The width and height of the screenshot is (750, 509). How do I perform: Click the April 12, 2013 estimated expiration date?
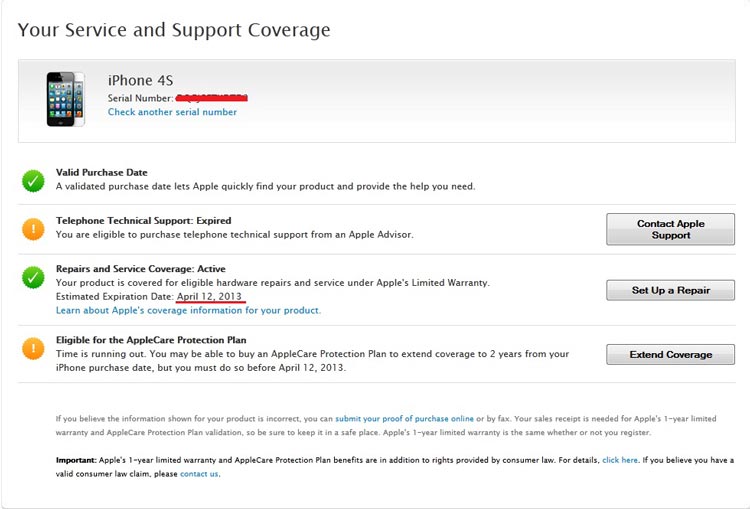tap(210, 297)
